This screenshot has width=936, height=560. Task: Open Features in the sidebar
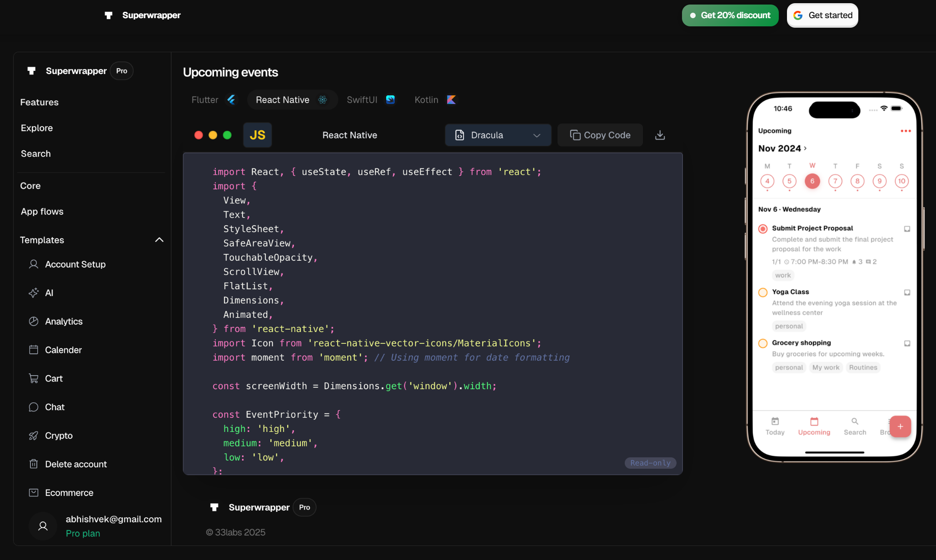point(40,102)
